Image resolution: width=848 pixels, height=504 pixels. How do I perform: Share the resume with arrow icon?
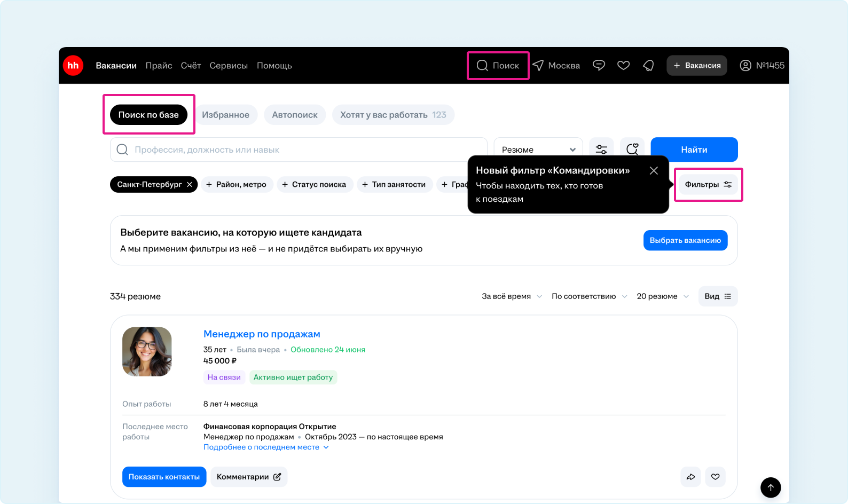[x=691, y=477]
